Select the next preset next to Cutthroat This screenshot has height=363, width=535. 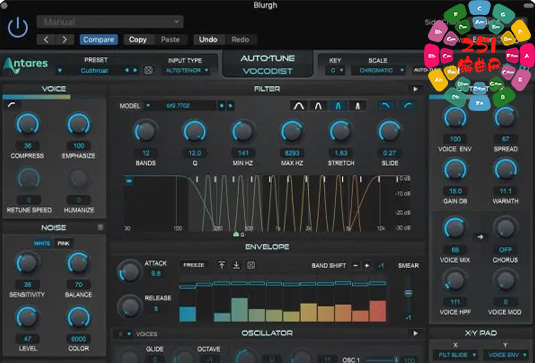click(x=135, y=70)
